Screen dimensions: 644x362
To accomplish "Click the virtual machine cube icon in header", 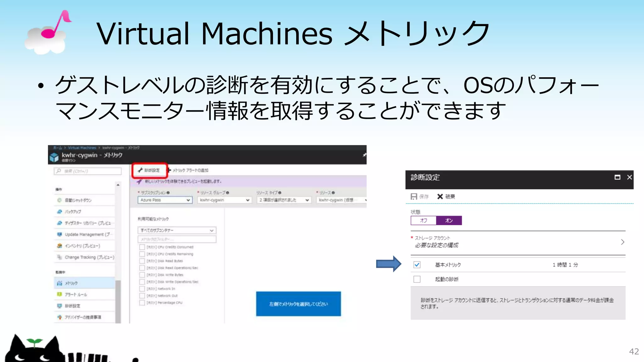I will coord(54,157).
